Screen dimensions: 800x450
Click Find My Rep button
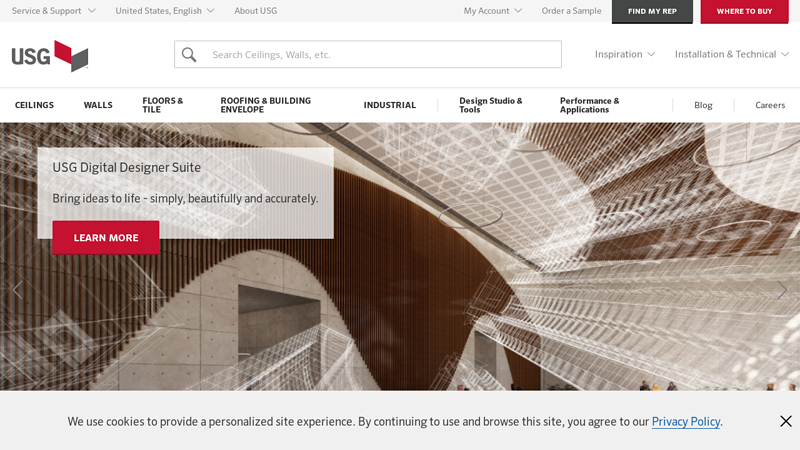pos(652,11)
